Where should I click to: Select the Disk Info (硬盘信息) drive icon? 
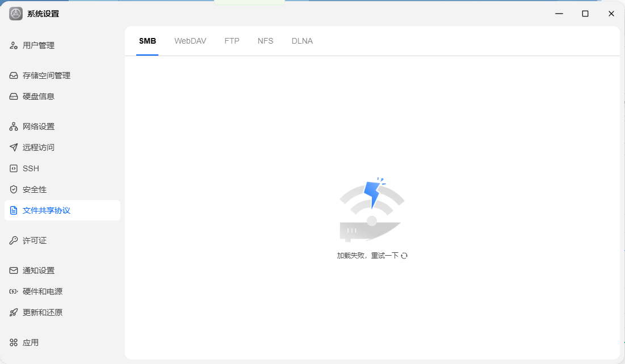14,96
